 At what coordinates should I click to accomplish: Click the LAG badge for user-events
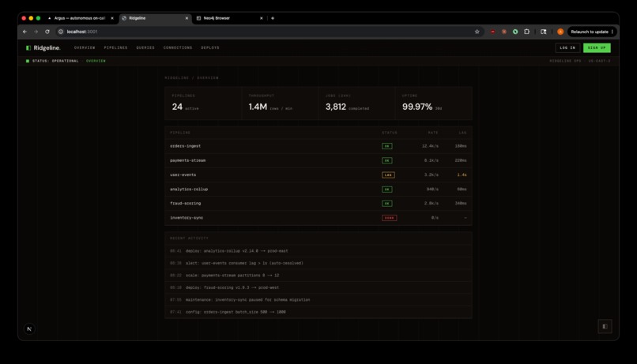pos(388,175)
